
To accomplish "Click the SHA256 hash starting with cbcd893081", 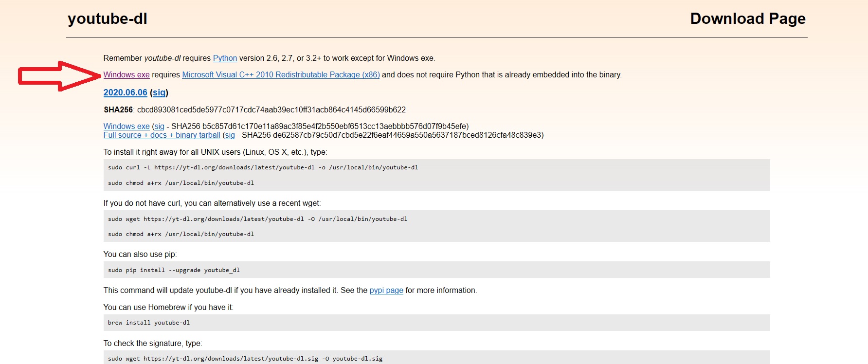I will pos(271,110).
